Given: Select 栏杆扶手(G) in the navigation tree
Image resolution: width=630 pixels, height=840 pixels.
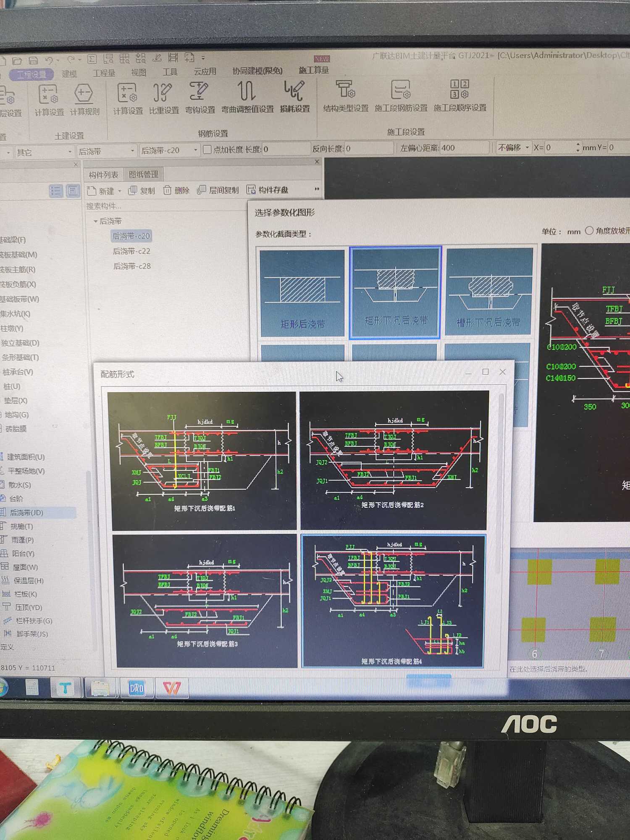Looking at the screenshot, I should click(34, 620).
